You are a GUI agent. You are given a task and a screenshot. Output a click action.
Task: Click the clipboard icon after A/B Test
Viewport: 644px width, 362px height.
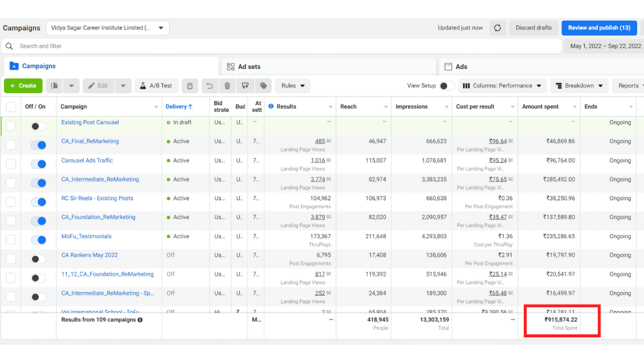coord(190,86)
